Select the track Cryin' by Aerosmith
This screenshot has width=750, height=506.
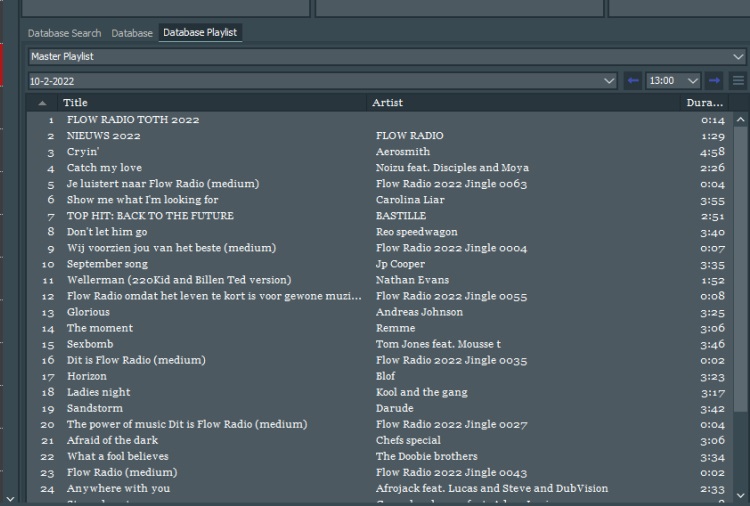point(83,152)
